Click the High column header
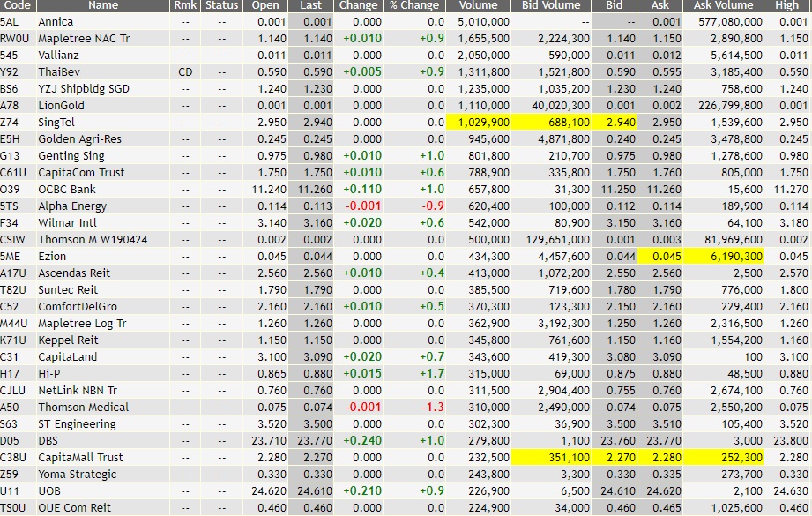812x516 pixels. click(x=792, y=5)
